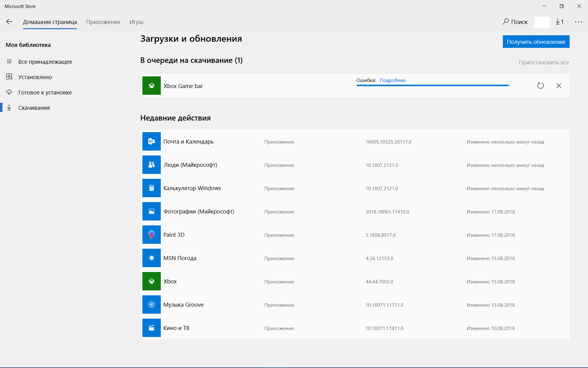Click the Xbox Game bar app icon
Screen dimensions: 588x368
152,86
